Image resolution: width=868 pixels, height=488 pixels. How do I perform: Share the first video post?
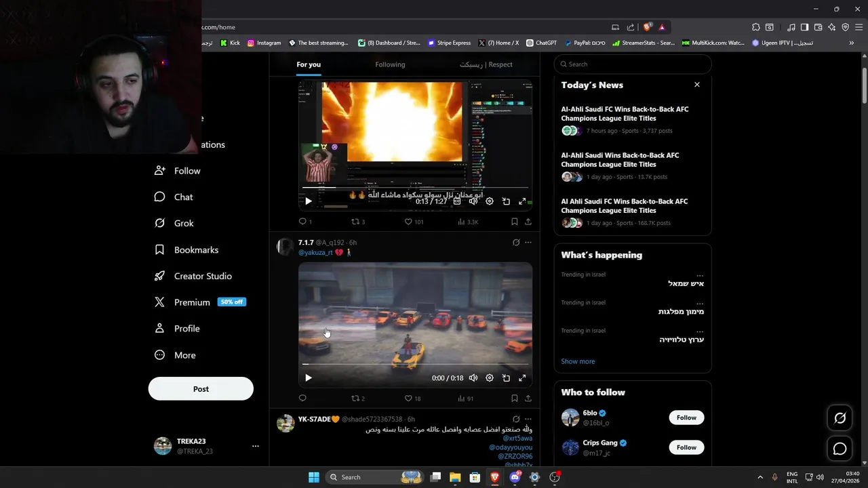click(528, 222)
